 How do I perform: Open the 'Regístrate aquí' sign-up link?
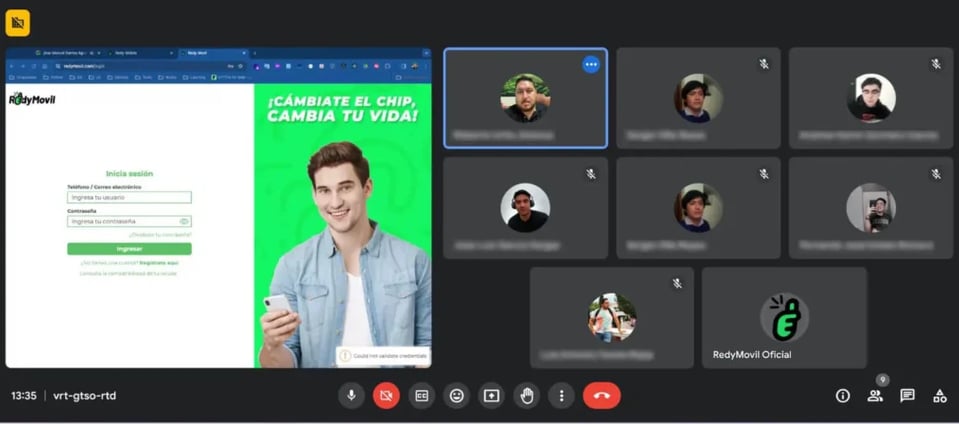[159, 262]
